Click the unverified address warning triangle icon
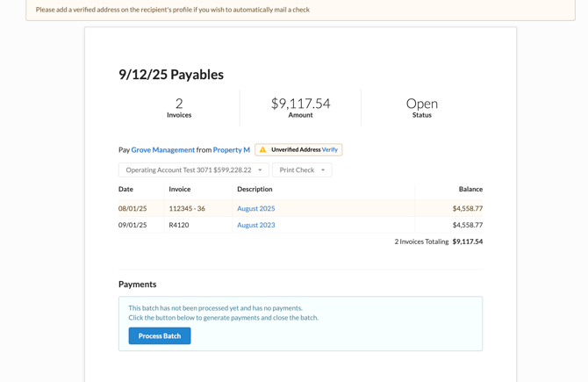The height and width of the screenshot is (382, 588). tap(262, 150)
